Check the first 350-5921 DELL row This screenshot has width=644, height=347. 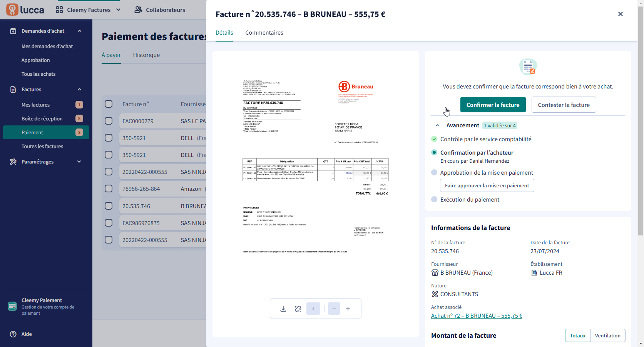click(109, 138)
